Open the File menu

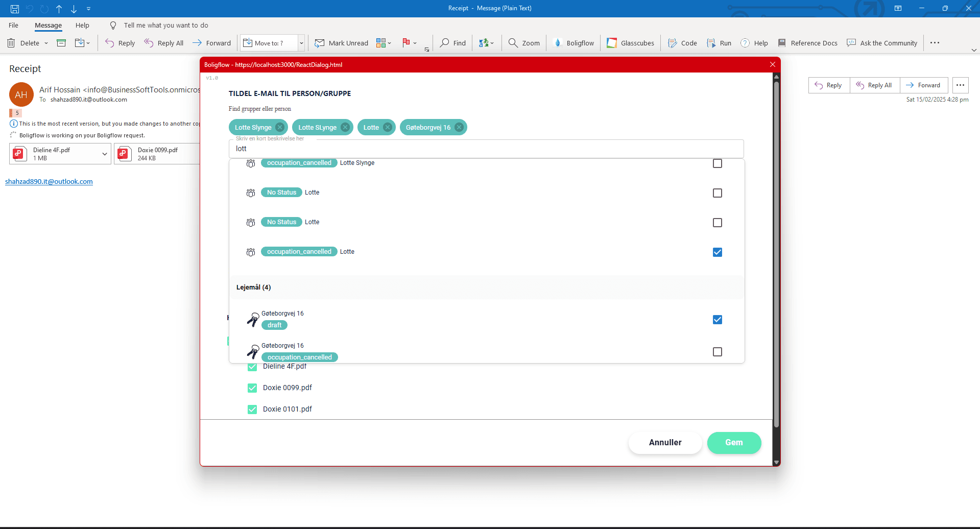point(13,26)
